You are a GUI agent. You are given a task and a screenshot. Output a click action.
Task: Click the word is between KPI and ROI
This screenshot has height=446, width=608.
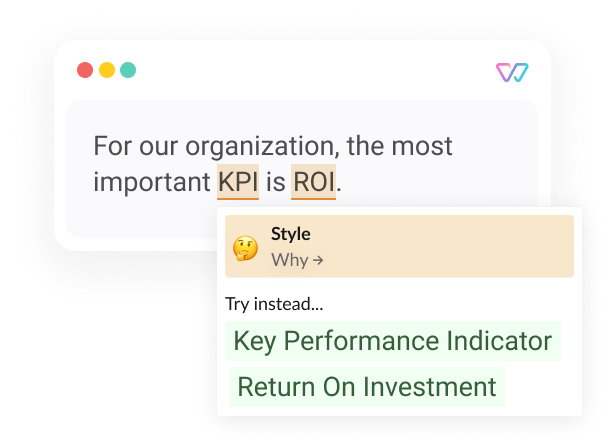(x=275, y=182)
